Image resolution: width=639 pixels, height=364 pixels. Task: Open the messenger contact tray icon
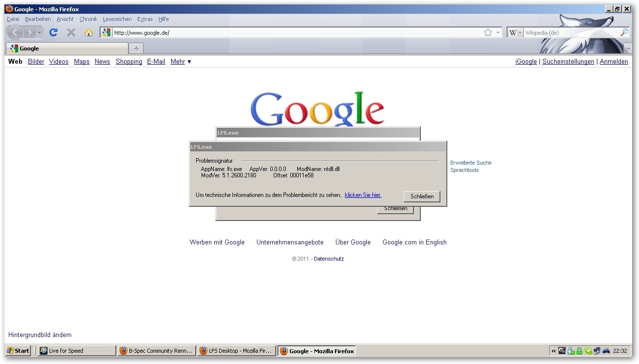click(571, 351)
